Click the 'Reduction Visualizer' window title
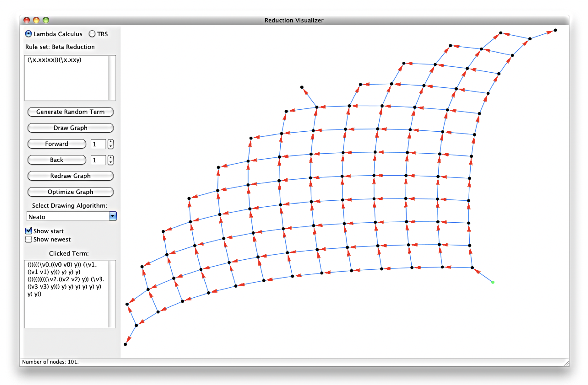Screen dimensions: 588x385 (x=294, y=20)
